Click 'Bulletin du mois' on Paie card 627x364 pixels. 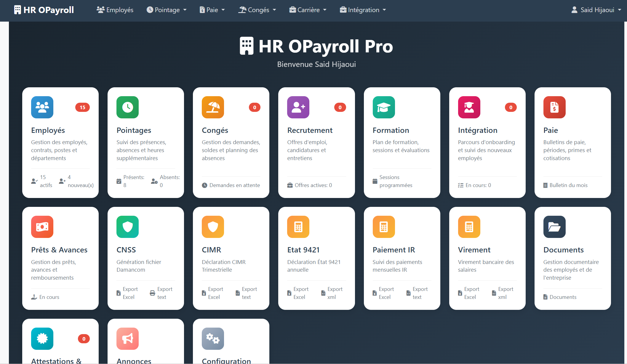click(565, 185)
